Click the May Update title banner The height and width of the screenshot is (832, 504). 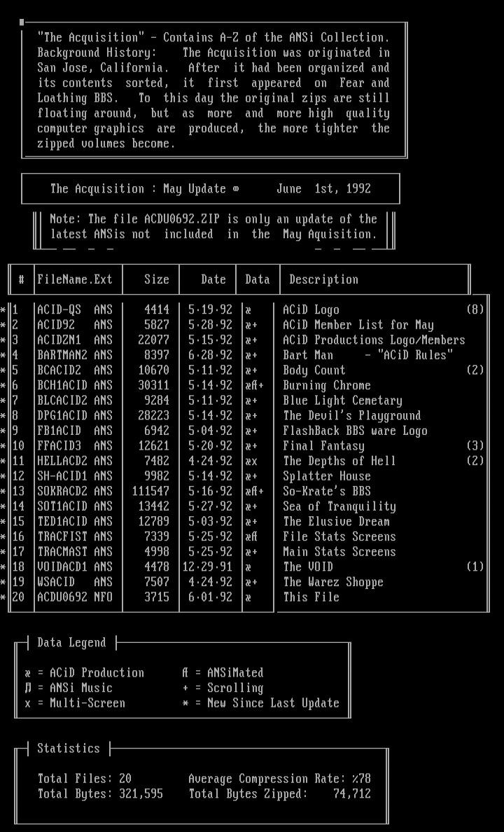210,189
